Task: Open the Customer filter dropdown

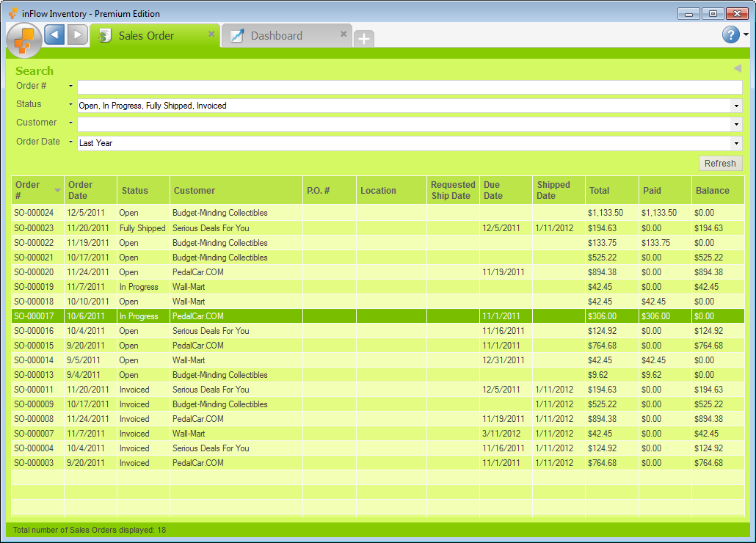Action: (736, 124)
